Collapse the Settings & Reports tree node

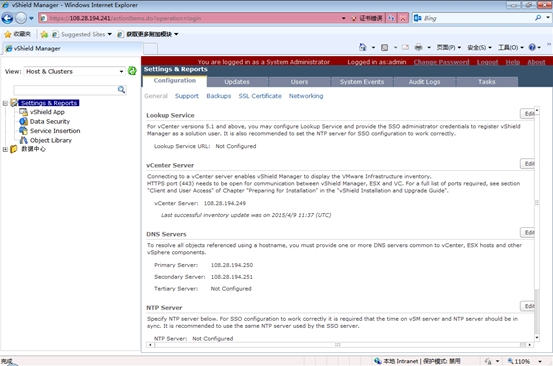[5, 103]
